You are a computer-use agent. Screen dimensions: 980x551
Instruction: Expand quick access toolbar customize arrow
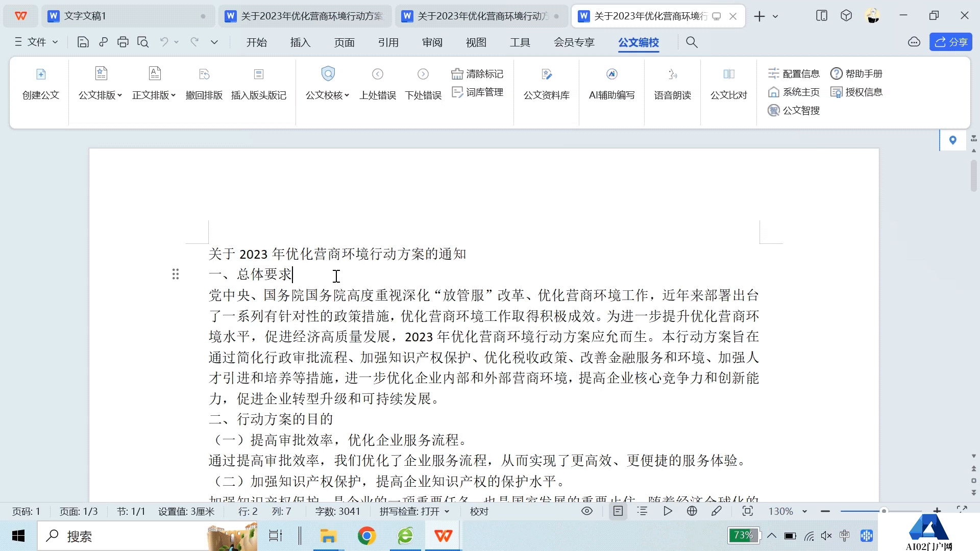(214, 42)
